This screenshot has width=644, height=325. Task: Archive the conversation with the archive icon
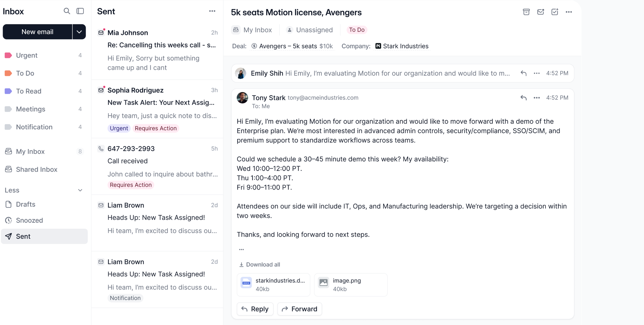[526, 12]
